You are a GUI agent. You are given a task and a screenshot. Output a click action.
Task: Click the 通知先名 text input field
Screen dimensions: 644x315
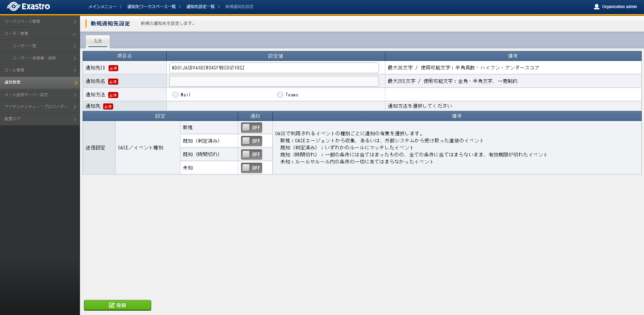274,81
